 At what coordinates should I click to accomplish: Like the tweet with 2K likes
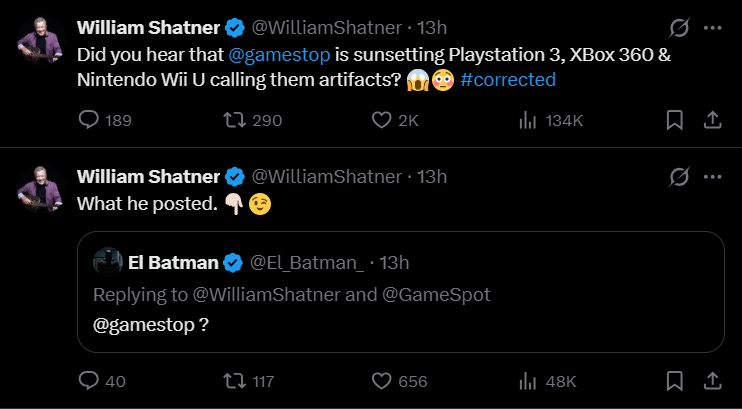381,120
